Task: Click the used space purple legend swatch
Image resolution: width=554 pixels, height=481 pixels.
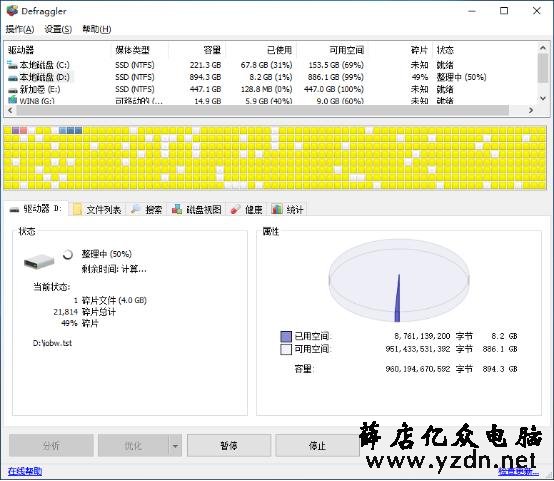Action: 286,336
